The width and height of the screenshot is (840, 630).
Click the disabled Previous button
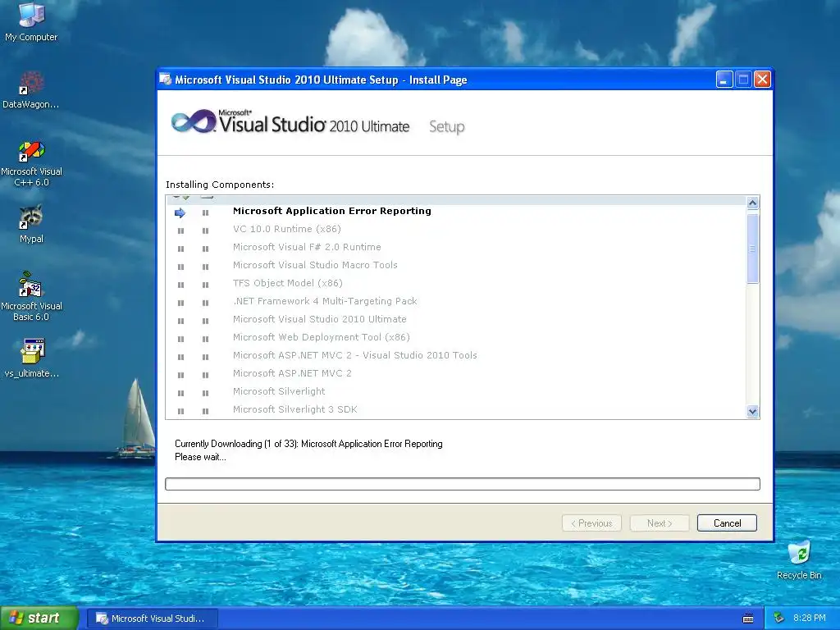coord(591,523)
